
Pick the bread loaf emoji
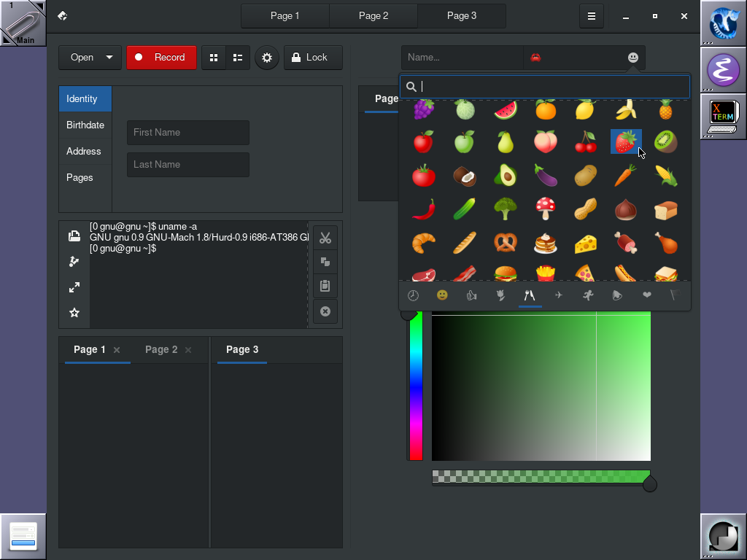pyautogui.click(x=666, y=209)
